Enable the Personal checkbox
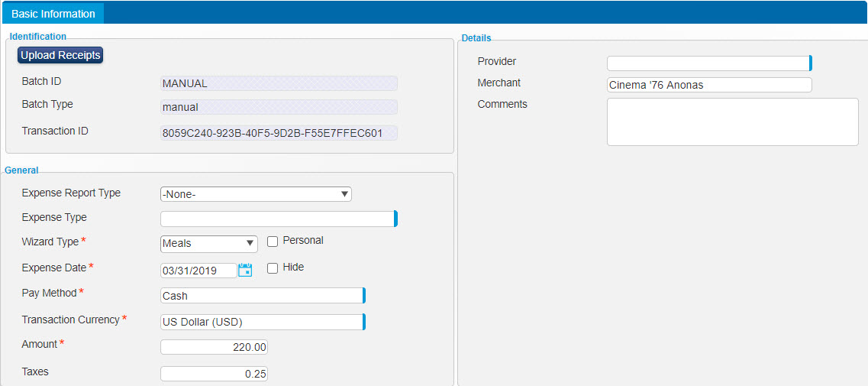 pos(273,242)
